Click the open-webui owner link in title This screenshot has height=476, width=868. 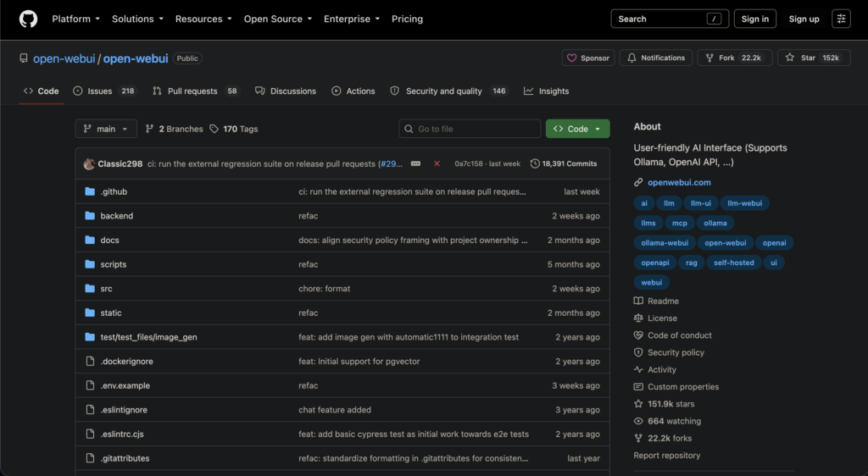coord(64,58)
